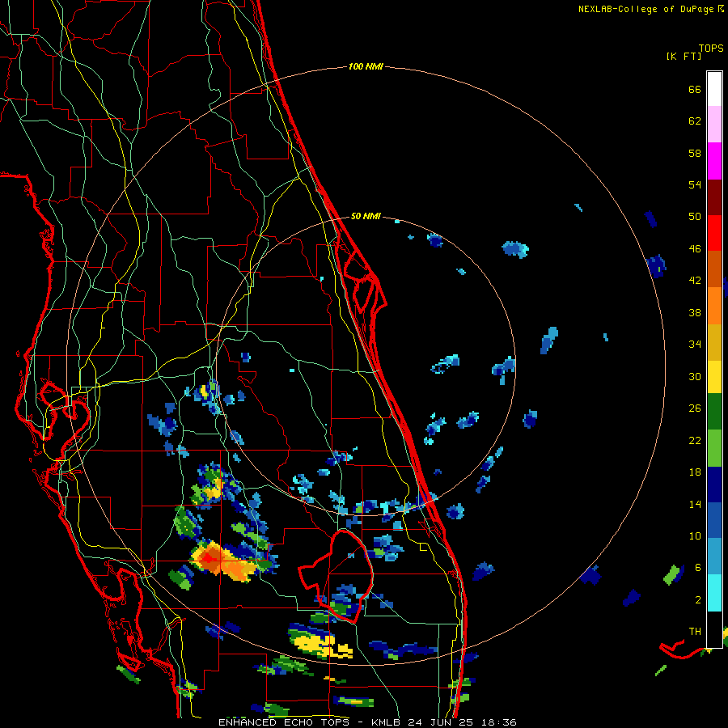Select the bright yellow legend swatch
This screenshot has height=728, width=728.
(714, 377)
